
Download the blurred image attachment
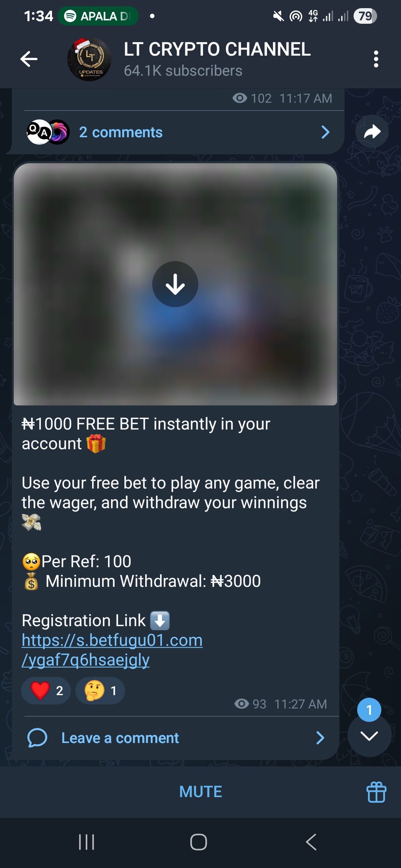click(x=175, y=284)
